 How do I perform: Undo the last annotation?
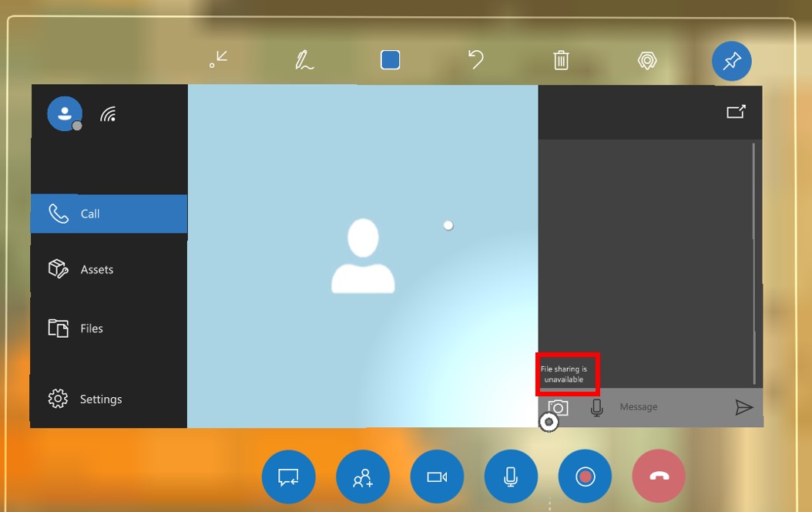pyautogui.click(x=476, y=59)
